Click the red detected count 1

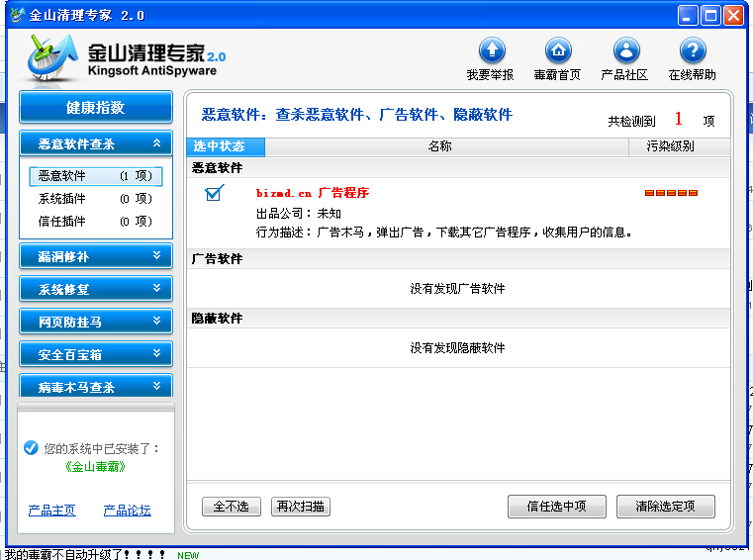point(678,118)
